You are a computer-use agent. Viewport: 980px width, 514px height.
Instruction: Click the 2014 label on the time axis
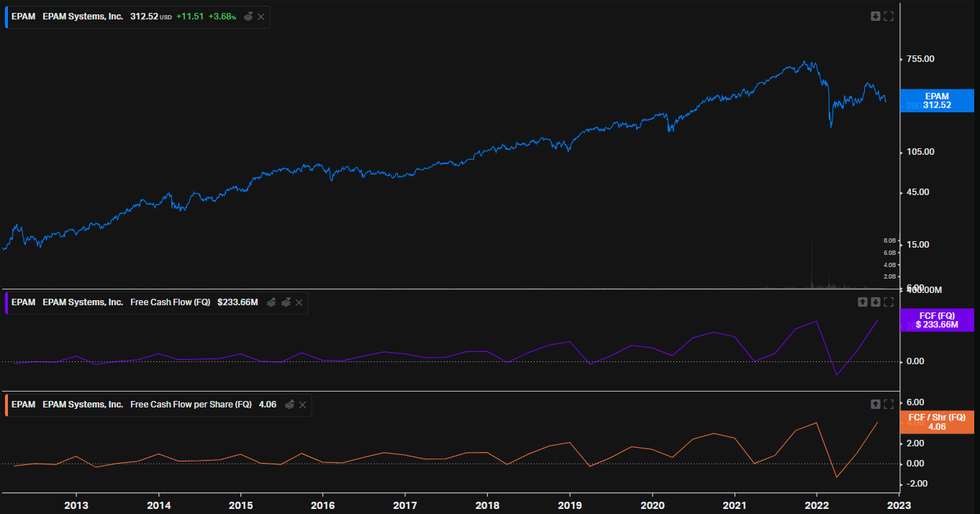point(158,505)
